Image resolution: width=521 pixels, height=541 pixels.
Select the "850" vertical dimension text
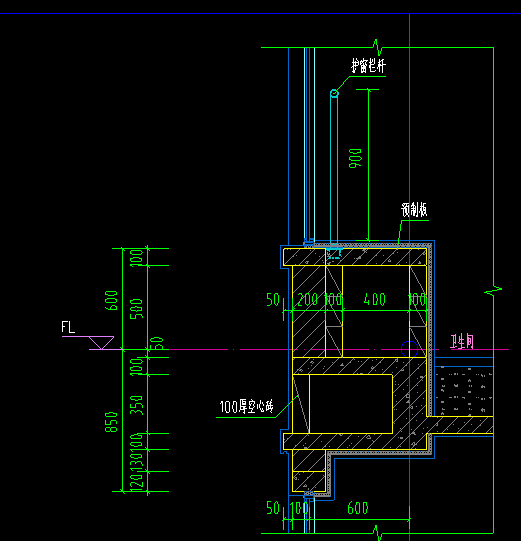tap(111, 422)
